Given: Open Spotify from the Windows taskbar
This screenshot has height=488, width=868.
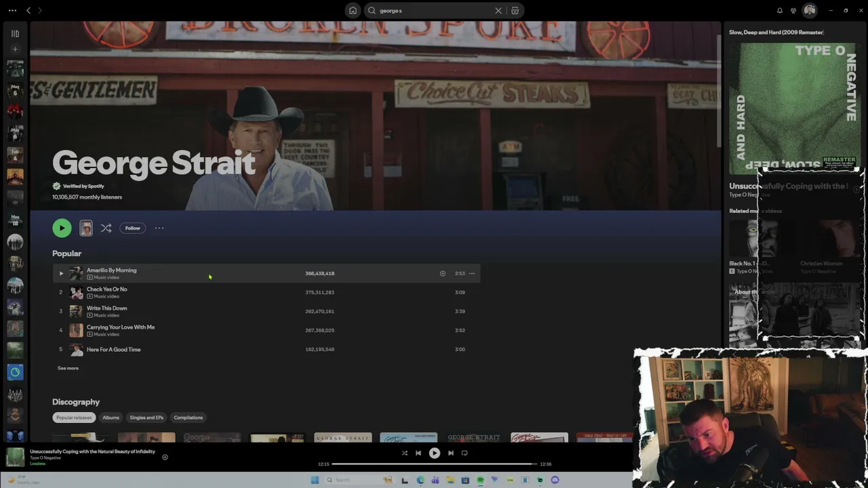Looking at the screenshot, I should (480, 480).
